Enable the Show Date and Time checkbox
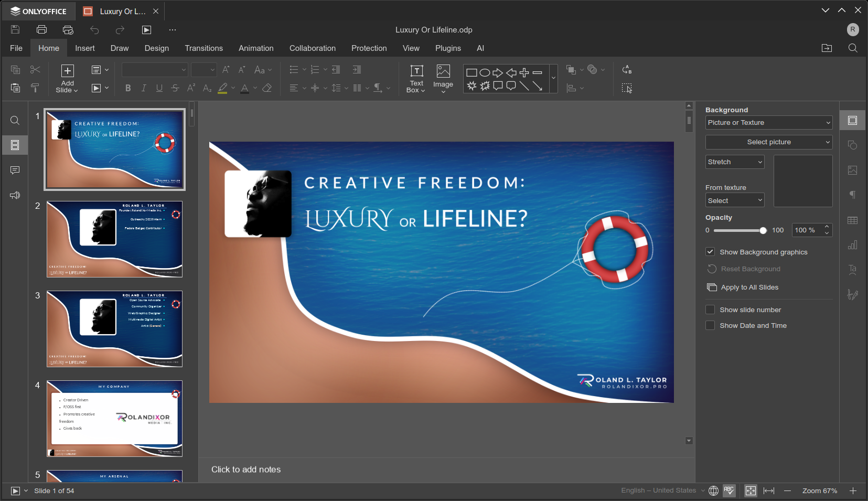Viewport: 868px width, 501px height. point(711,325)
